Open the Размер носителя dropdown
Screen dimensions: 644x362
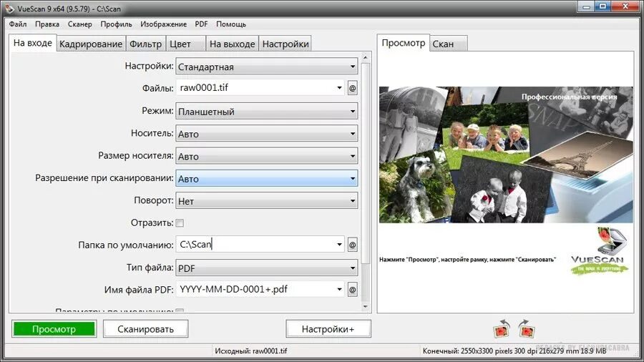coord(267,156)
